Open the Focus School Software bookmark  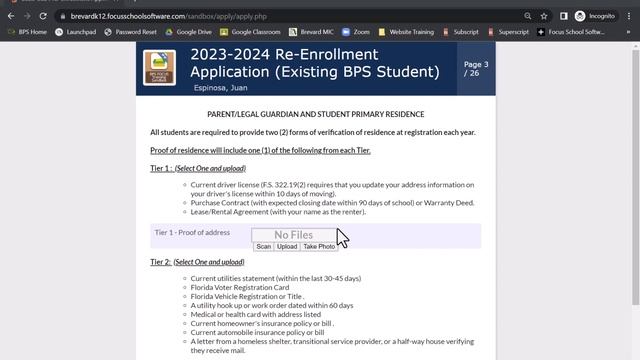(x=571, y=32)
